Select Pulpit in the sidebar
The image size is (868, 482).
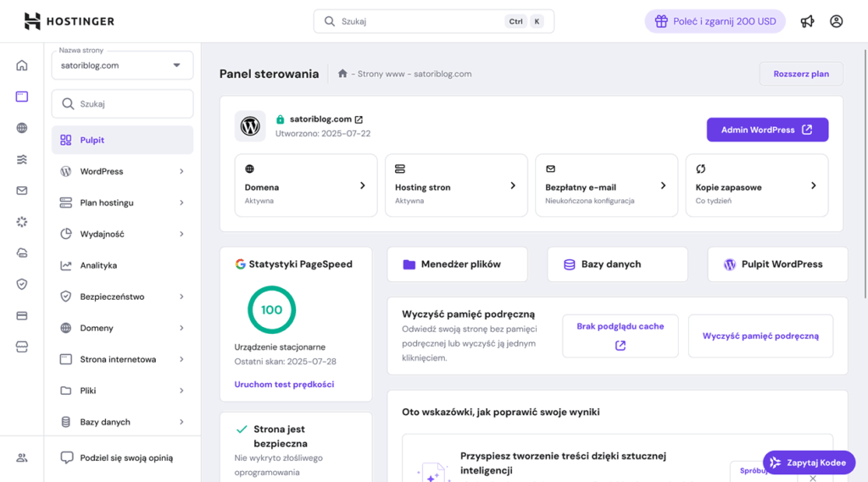tap(122, 140)
